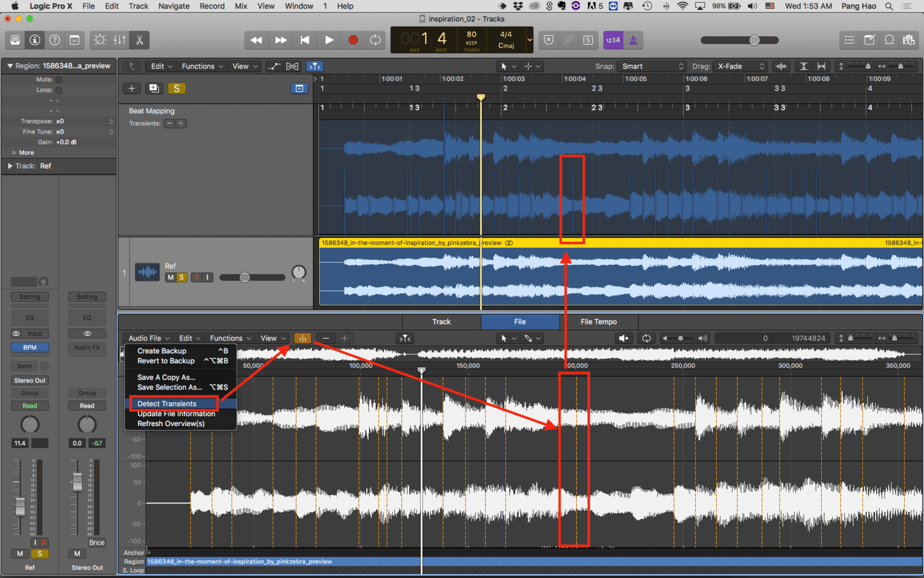Image resolution: width=924 pixels, height=578 pixels.
Task: Click the red Record button
Action: pyautogui.click(x=353, y=40)
